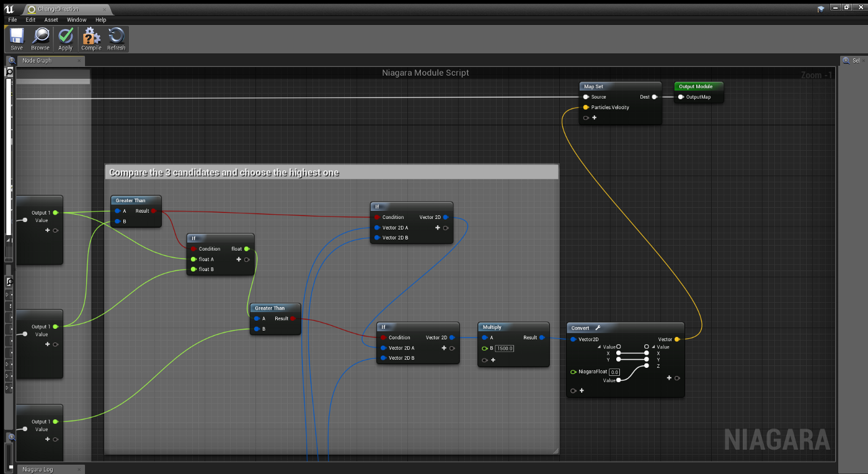Open the Browse toolbar icon
Image resolution: width=868 pixels, height=474 pixels.
(x=40, y=39)
